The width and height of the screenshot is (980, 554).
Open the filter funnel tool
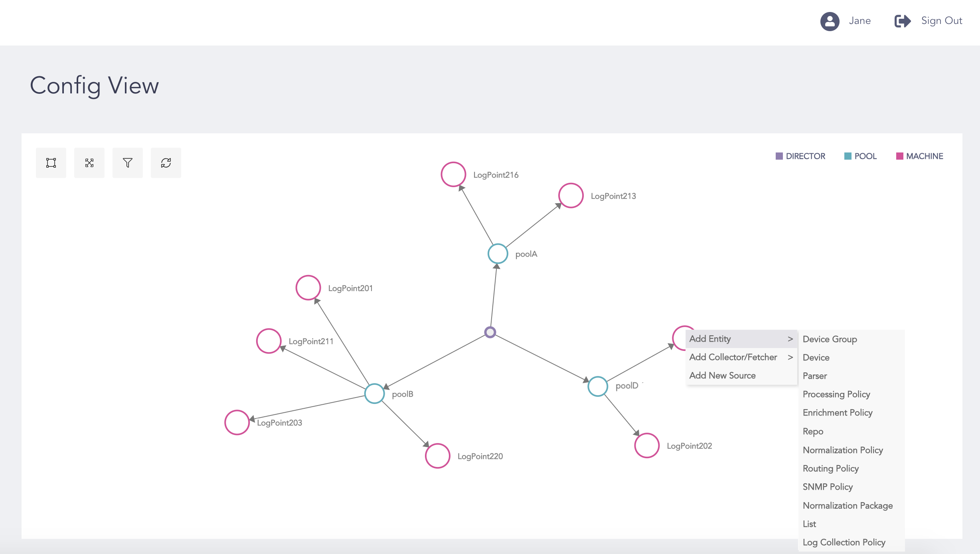(x=128, y=163)
